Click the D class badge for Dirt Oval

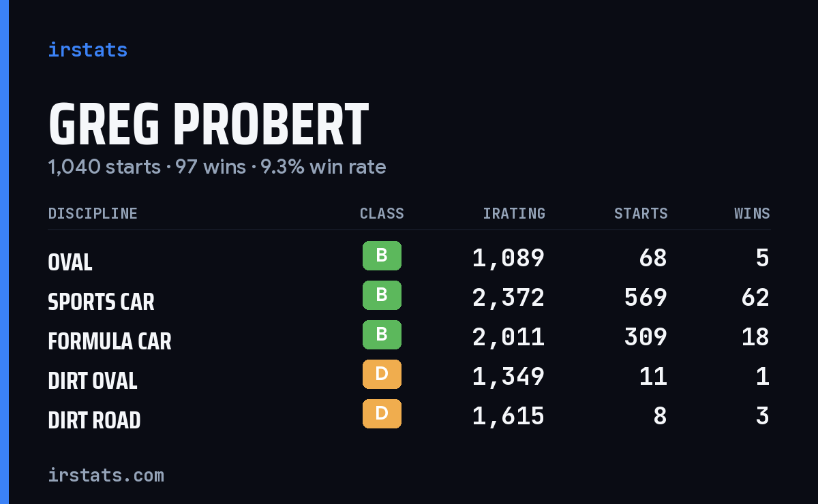point(382,375)
